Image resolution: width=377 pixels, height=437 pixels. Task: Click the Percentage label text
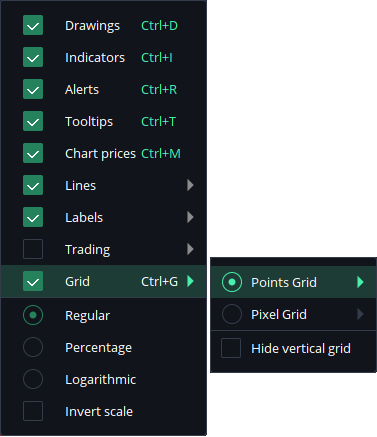point(98,348)
